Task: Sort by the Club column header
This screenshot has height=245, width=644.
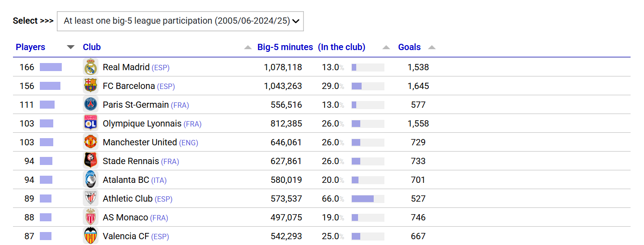Action: tap(92, 47)
